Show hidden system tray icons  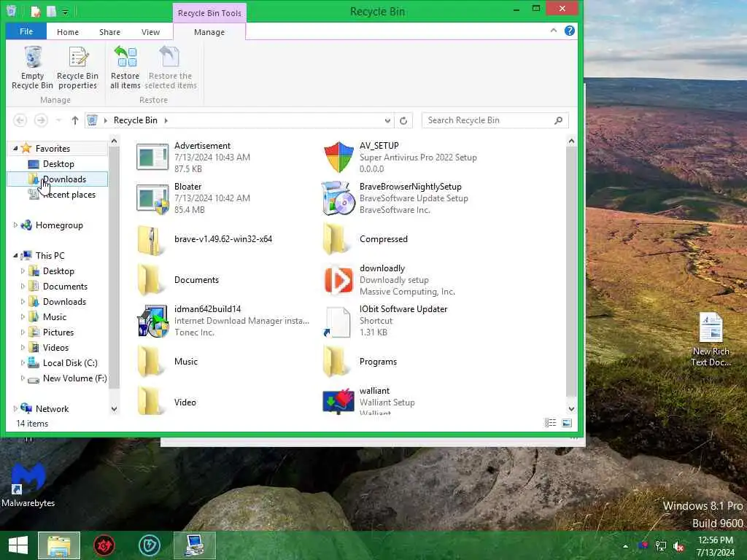[x=625, y=546]
